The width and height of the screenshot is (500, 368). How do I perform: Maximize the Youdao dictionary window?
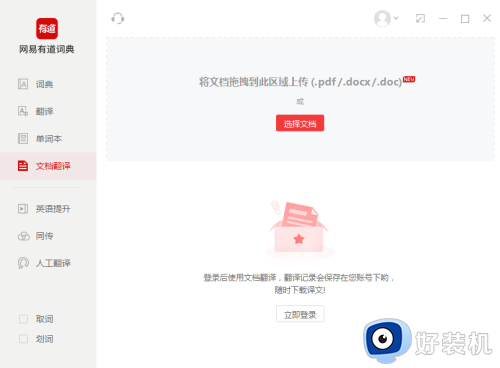(465, 19)
